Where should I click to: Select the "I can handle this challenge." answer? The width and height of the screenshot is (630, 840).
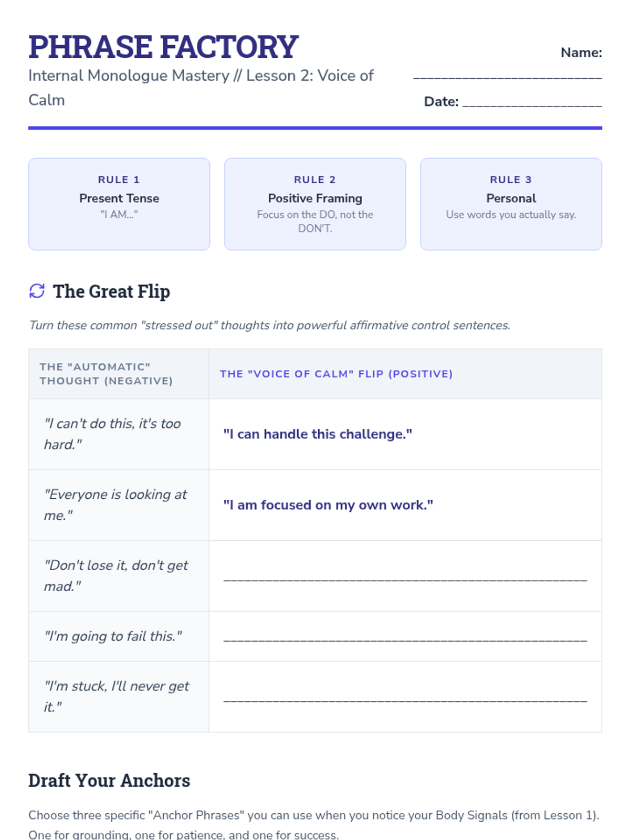(x=318, y=434)
